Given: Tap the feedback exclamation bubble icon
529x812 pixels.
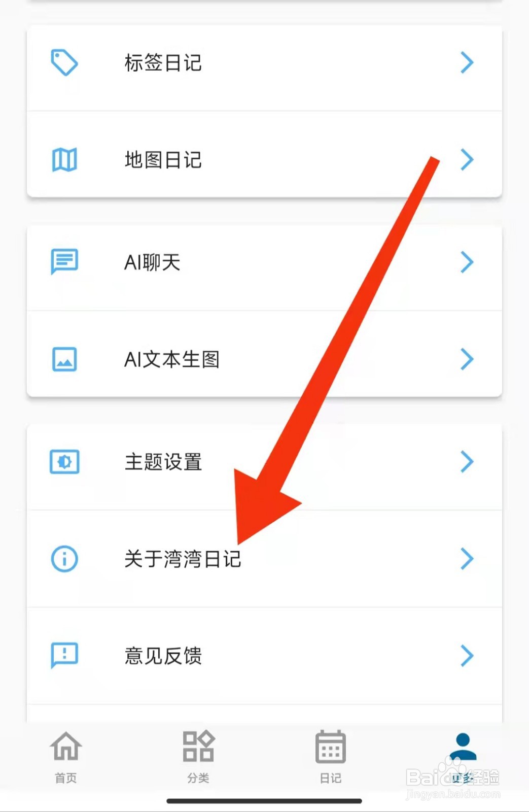Looking at the screenshot, I should click(x=64, y=655).
